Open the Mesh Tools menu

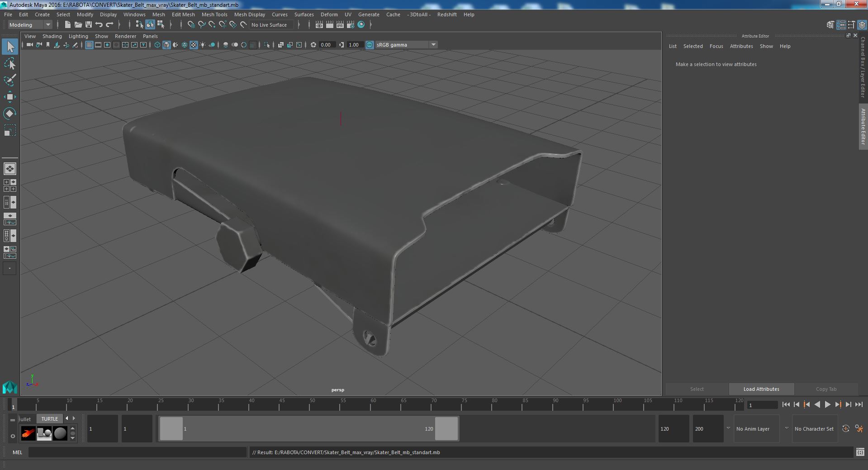click(x=214, y=14)
